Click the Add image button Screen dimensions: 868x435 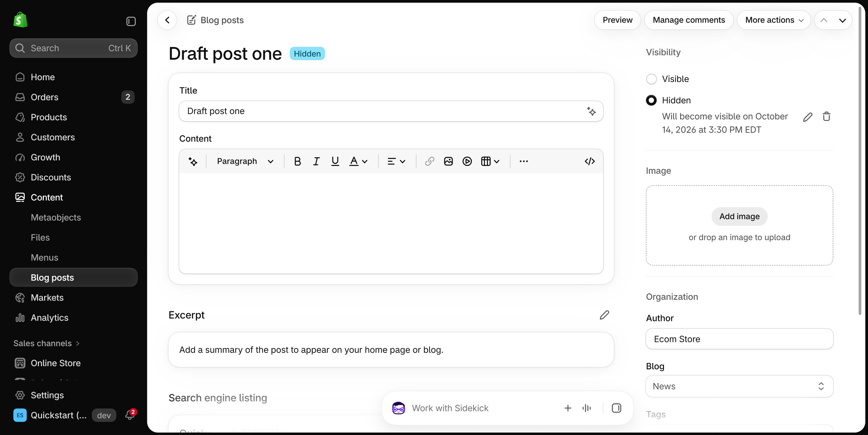[x=739, y=217]
